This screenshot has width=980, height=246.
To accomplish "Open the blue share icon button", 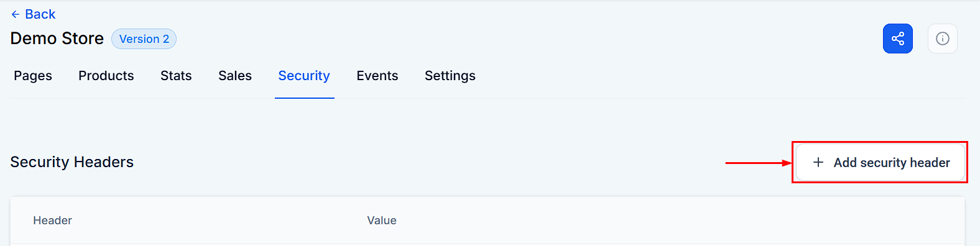I will point(898,39).
